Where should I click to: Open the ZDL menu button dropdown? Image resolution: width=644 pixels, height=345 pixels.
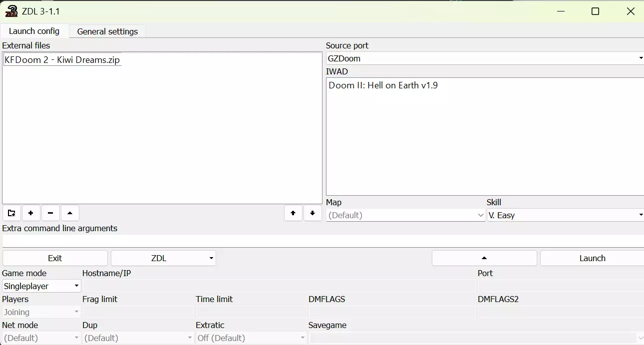[163, 258]
